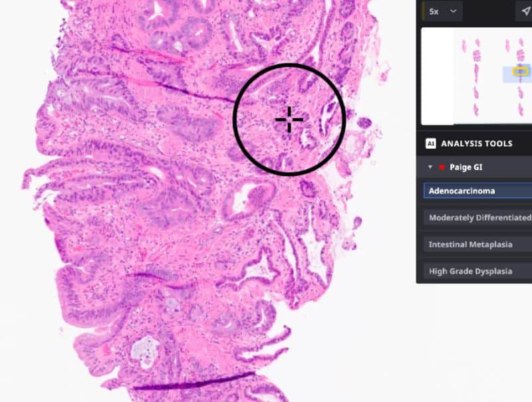
Task: Click the crosshair marker inside the circle
Action: tap(289, 120)
